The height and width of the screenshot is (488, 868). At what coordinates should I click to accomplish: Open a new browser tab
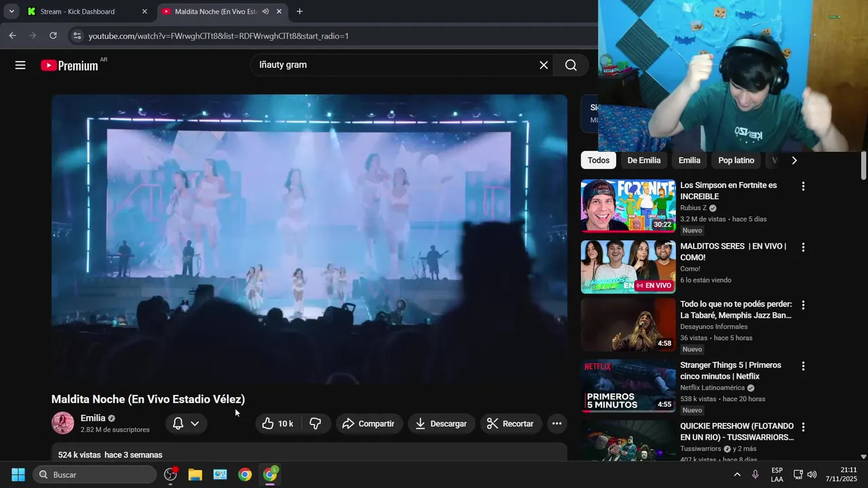click(300, 12)
